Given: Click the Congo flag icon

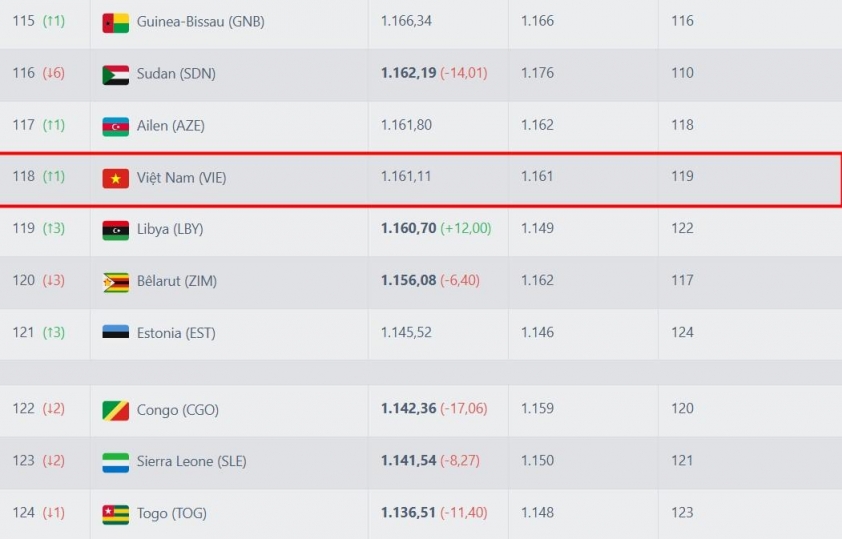Looking at the screenshot, I should click(x=115, y=411).
